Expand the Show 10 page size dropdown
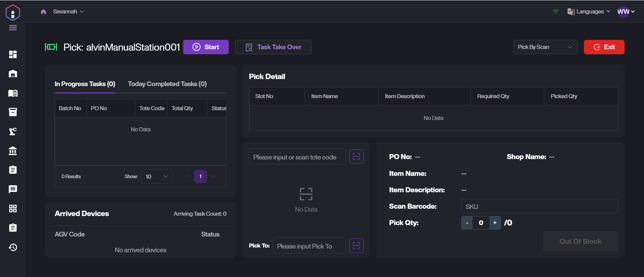 click(157, 177)
